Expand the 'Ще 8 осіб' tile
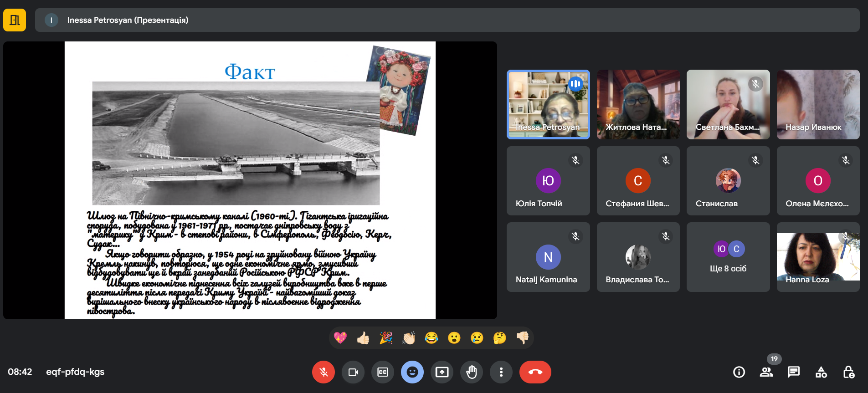The width and height of the screenshot is (868, 393). 728,257
